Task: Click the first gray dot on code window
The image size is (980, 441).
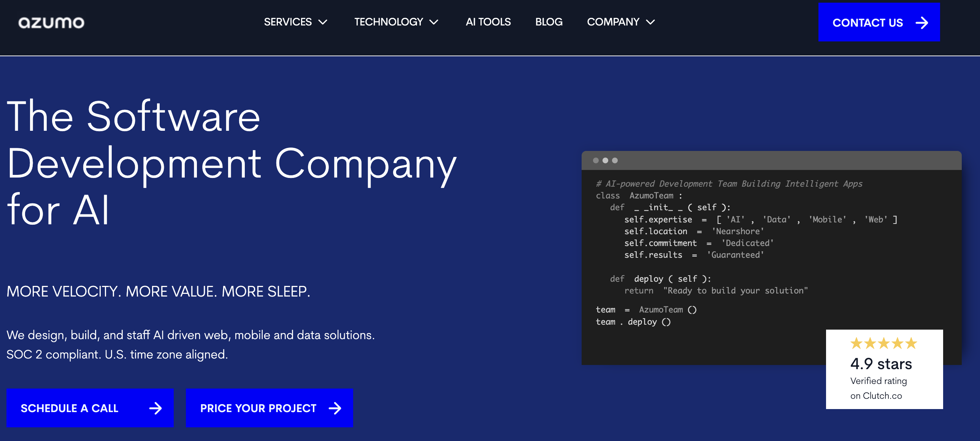Action: (x=596, y=160)
